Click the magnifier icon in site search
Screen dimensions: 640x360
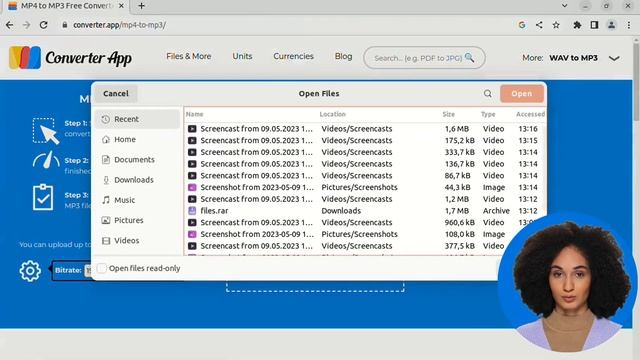469,58
